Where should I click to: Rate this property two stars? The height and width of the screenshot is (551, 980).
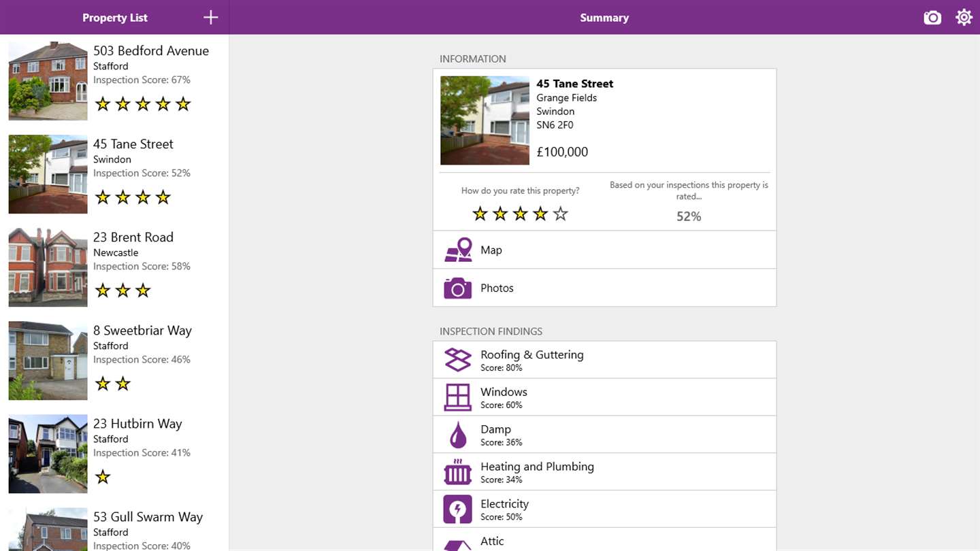500,214
